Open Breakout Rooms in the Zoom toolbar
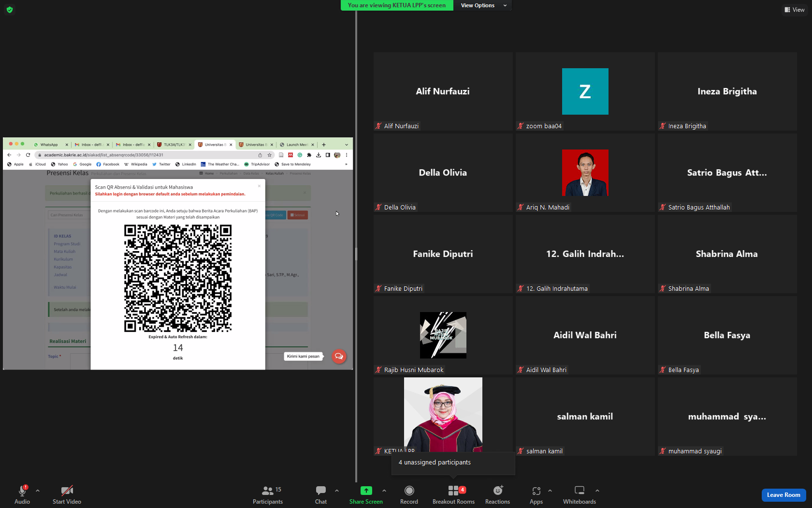812x508 pixels. coord(453,495)
